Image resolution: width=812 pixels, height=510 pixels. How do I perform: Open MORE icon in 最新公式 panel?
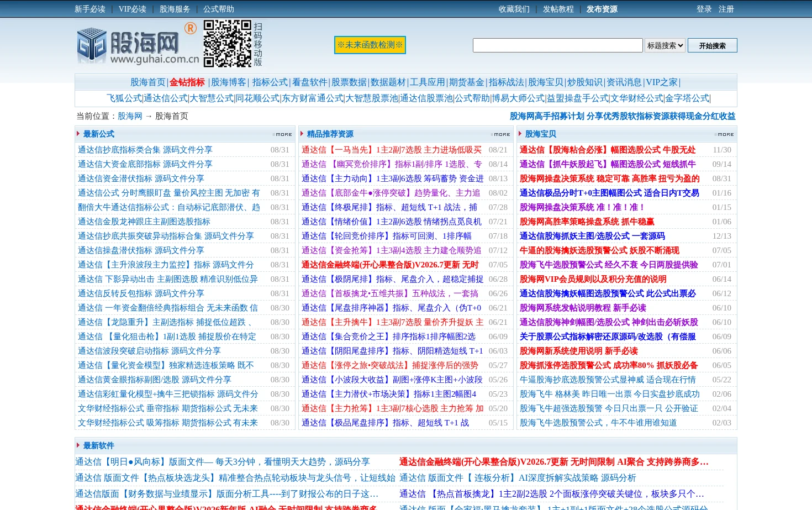(282, 134)
